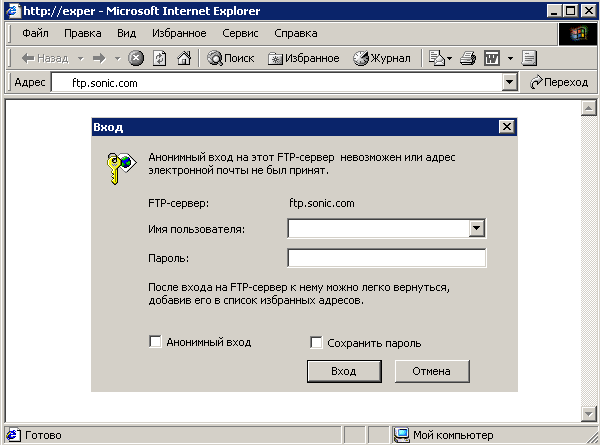Enable the Анонимный вход checkbox

tap(155, 341)
